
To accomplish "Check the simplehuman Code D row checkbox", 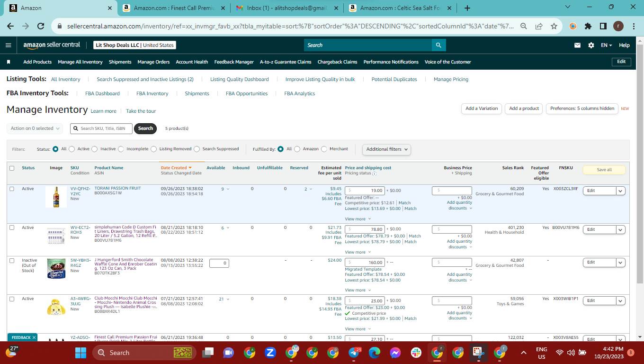I will coord(12,228).
